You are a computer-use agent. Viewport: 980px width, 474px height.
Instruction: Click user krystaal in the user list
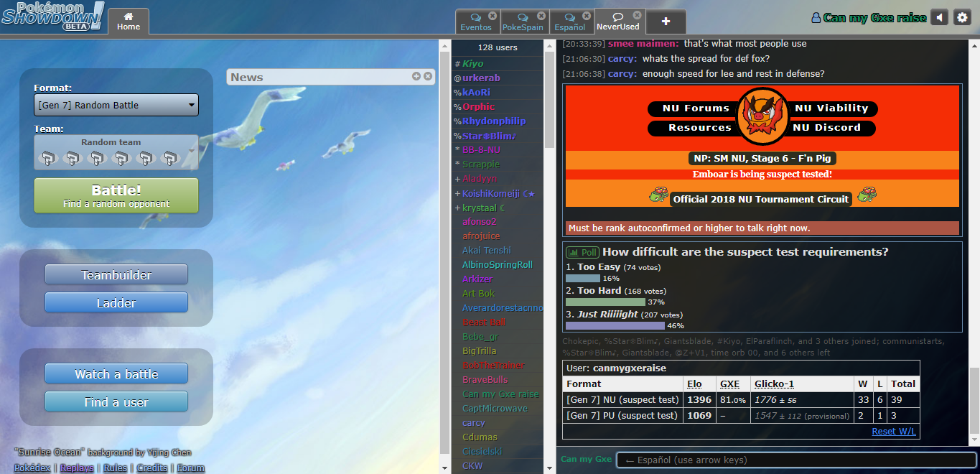point(484,208)
